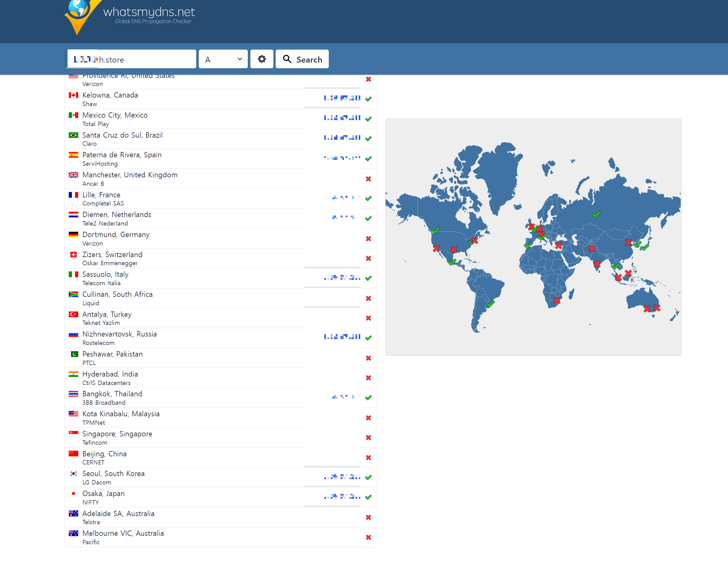Click green checkmark for Osaka, Japan
The image size is (728, 563).
(368, 497)
